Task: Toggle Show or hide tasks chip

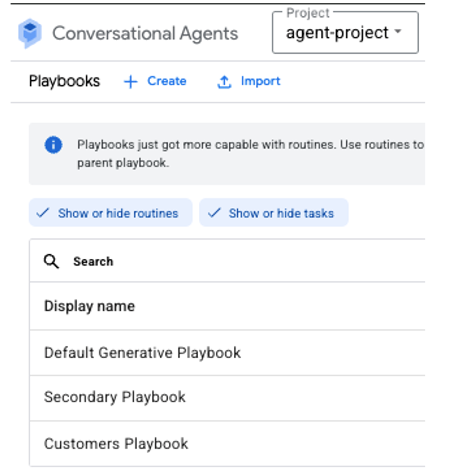Action: click(274, 213)
